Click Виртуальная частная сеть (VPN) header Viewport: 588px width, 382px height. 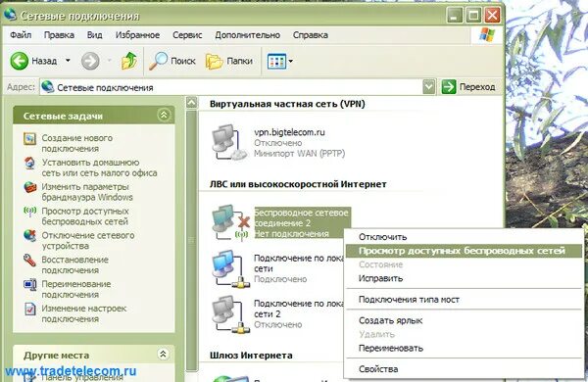pos(287,104)
